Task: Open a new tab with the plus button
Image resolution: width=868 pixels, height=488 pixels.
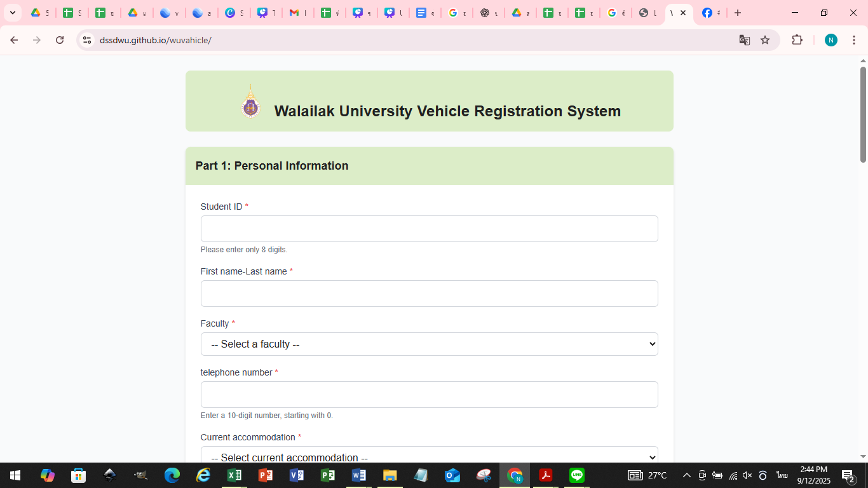Action: click(738, 13)
